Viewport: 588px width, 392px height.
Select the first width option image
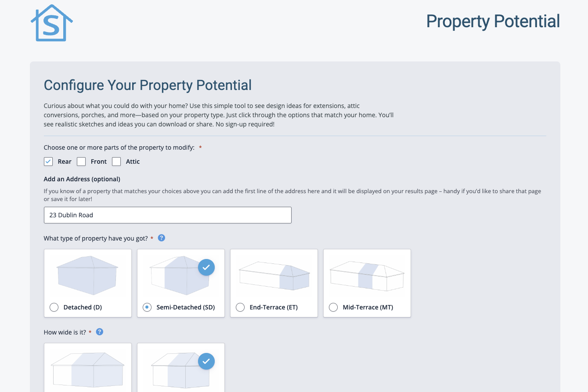(x=88, y=369)
